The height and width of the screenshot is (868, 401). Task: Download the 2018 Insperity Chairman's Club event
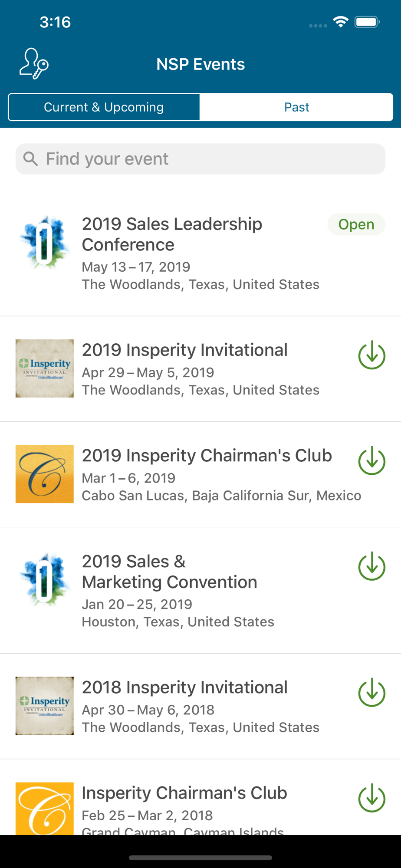click(x=372, y=798)
